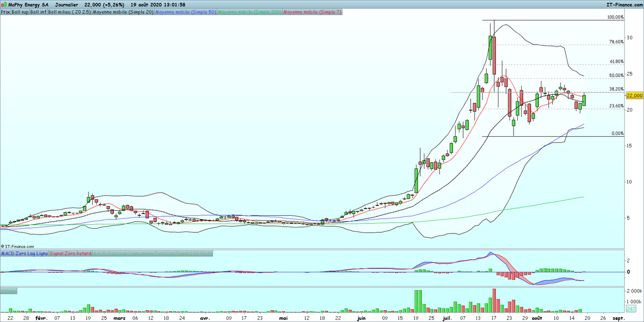The width and height of the screenshot is (644, 322).
Task: Open the Volume indicator label
Action: (9, 291)
